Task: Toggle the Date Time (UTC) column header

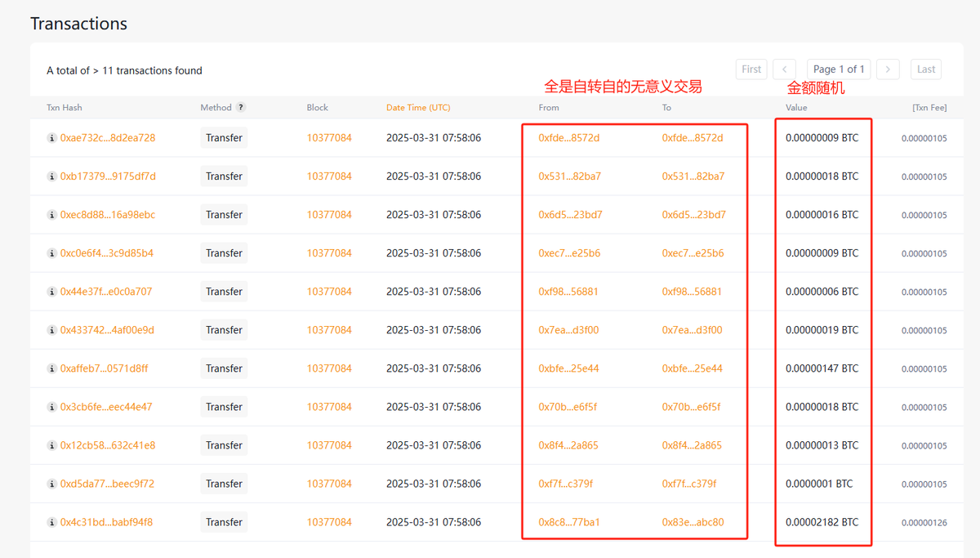Action: 418,107
